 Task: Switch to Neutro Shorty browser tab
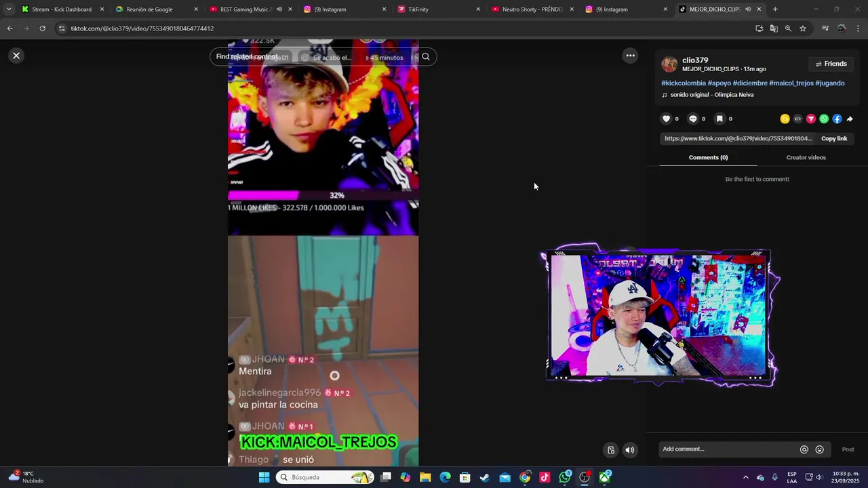[x=532, y=9]
